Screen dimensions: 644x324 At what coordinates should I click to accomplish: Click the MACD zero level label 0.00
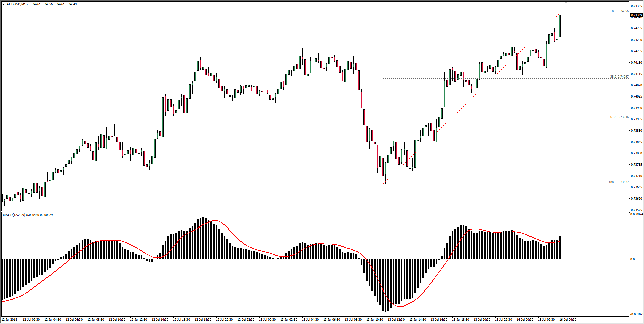(x=633, y=259)
